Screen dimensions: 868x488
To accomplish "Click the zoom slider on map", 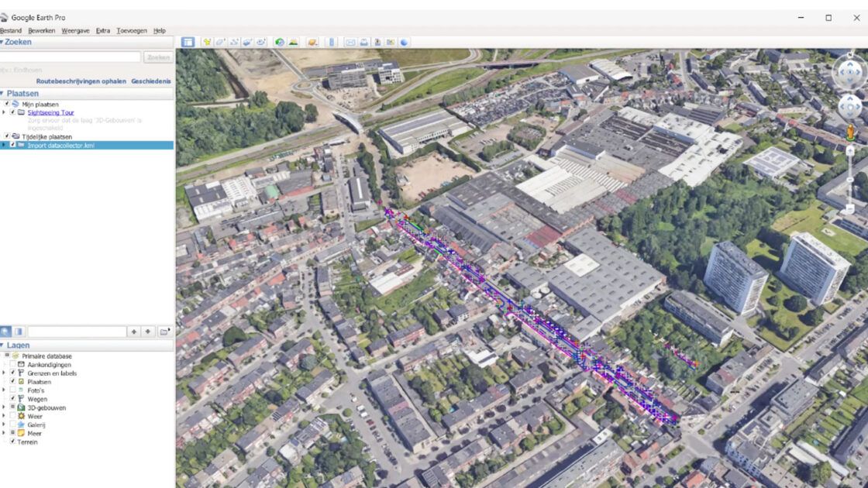I will click(x=850, y=180).
